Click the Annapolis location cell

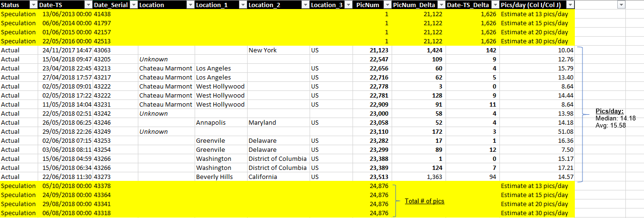click(x=221, y=122)
